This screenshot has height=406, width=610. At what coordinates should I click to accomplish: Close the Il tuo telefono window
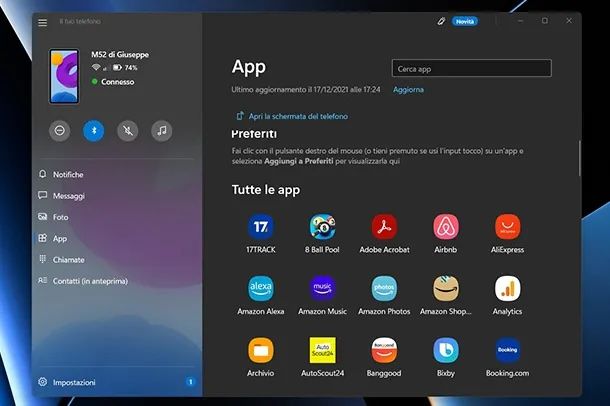[x=569, y=21]
